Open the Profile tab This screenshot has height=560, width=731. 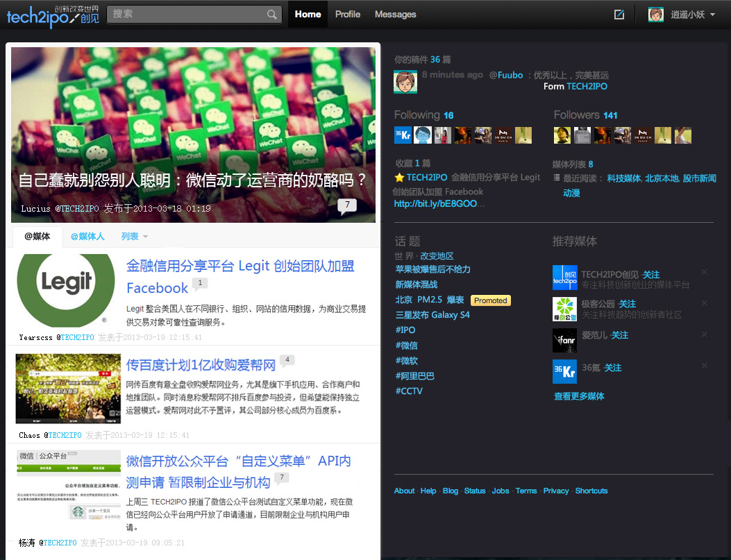348,15
